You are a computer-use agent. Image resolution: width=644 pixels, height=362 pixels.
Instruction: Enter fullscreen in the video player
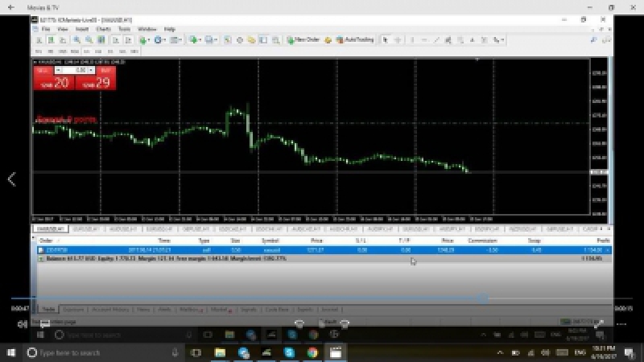[598, 324]
